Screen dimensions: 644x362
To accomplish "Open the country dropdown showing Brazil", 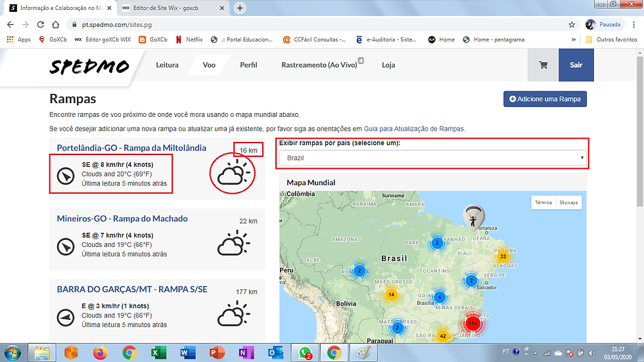I will (432, 158).
